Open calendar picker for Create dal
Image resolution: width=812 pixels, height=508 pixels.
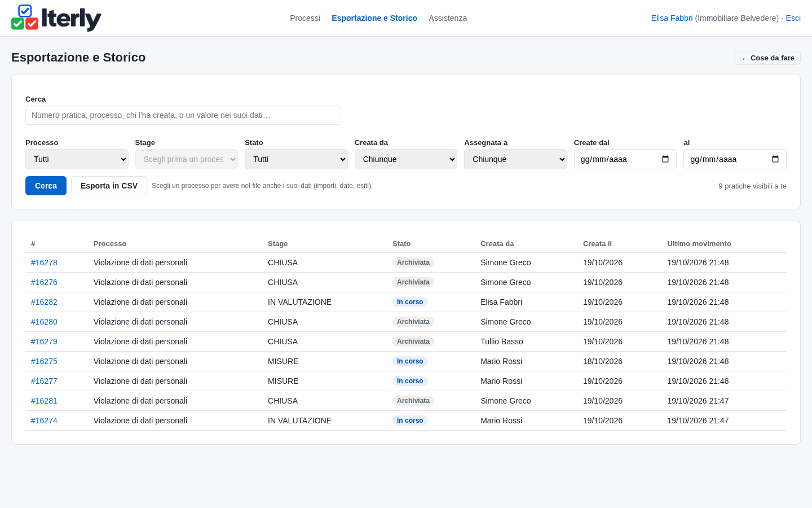click(665, 159)
